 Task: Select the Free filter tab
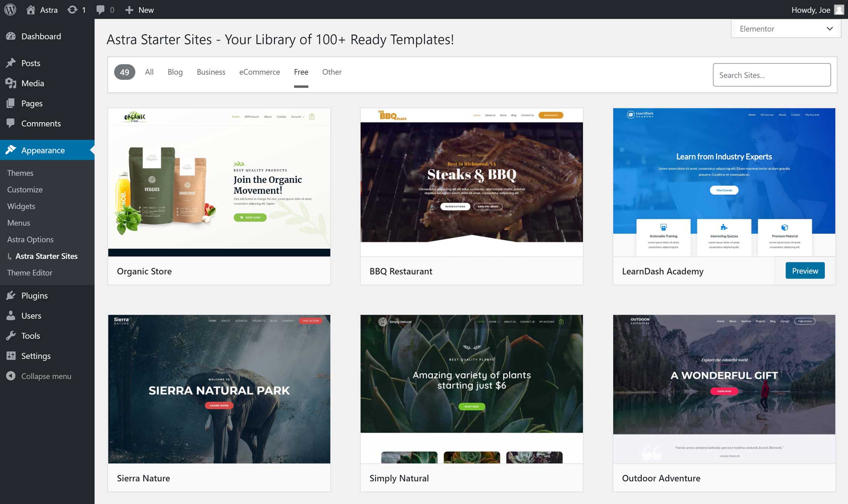[301, 72]
